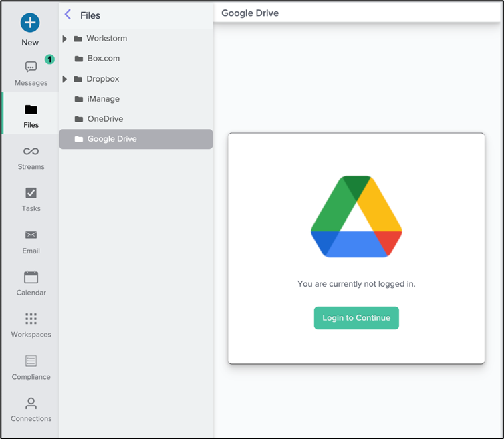
Task: Select the OneDrive folder
Action: 136,119
